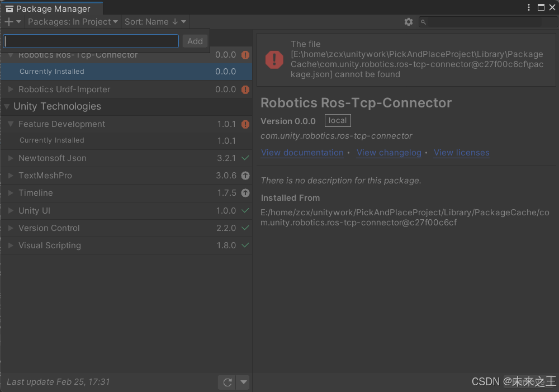Click the checkmark icon beside Visual Scripting
The width and height of the screenshot is (559, 392).
click(244, 245)
